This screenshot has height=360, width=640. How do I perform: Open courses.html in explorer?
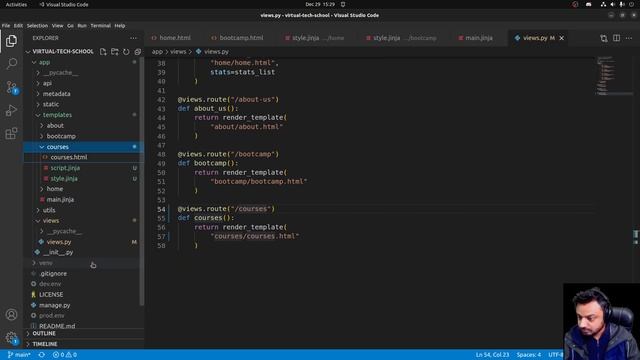tap(69, 157)
